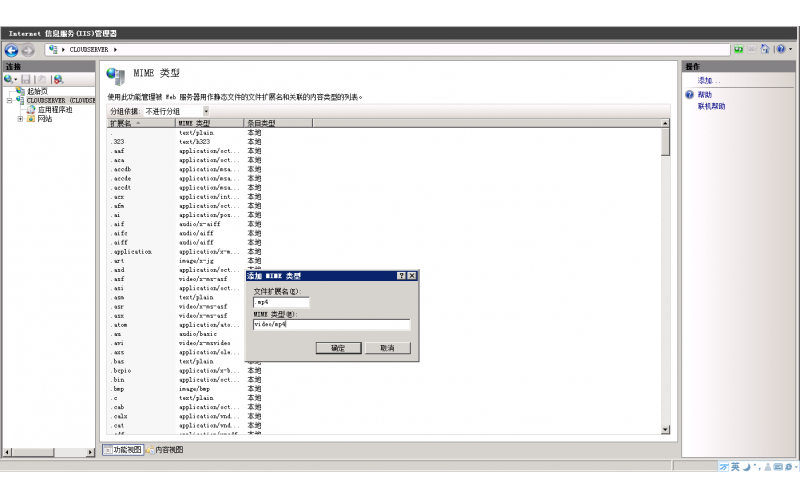This screenshot has height=500, width=800.
Task: Click the save icon in Connections toolbar
Action: click(28, 79)
